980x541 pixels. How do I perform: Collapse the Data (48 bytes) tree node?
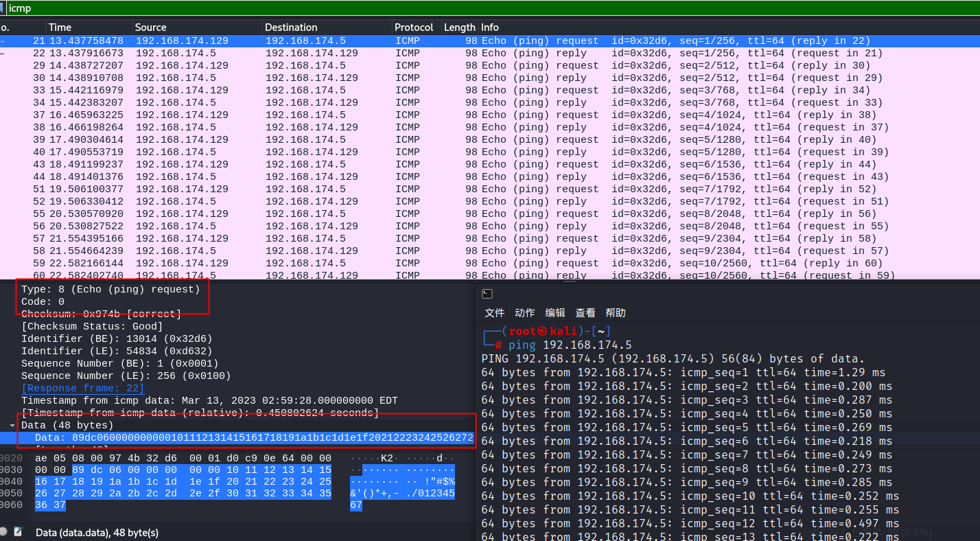[x=12, y=426]
